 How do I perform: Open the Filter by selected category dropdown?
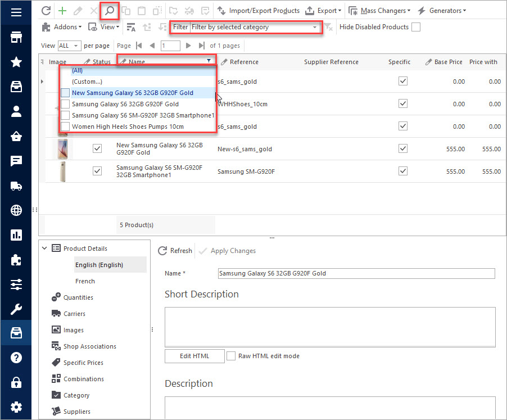(x=255, y=27)
